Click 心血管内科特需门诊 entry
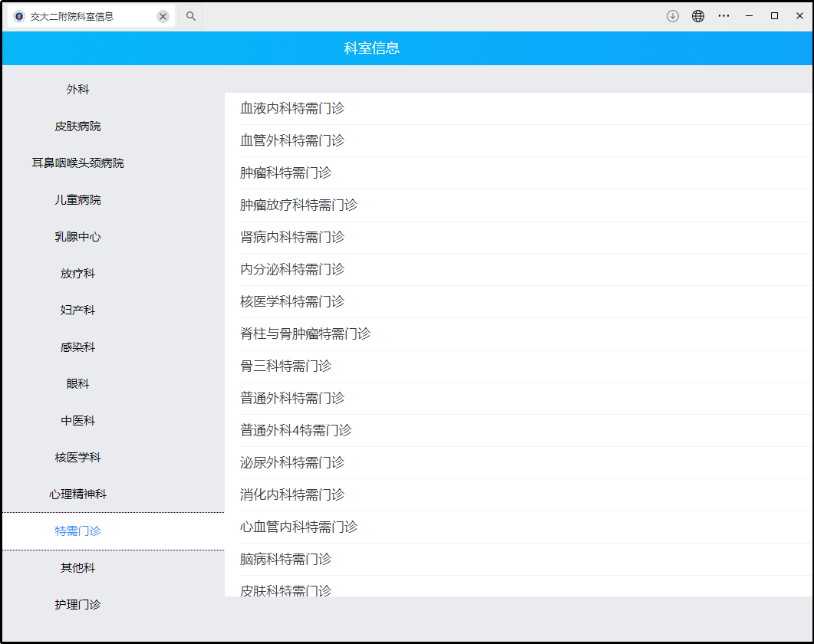814x644 pixels. click(298, 527)
